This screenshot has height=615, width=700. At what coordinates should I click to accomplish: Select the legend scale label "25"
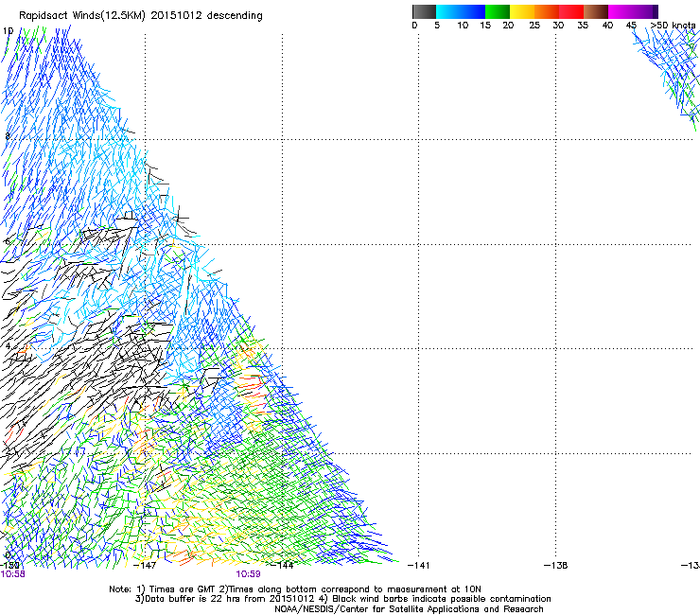tap(534, 26)
